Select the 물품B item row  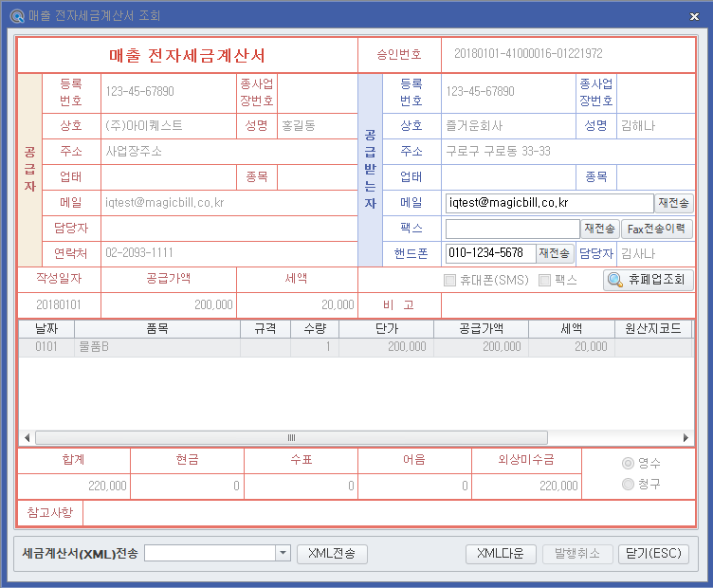click(x=356, y=347)
